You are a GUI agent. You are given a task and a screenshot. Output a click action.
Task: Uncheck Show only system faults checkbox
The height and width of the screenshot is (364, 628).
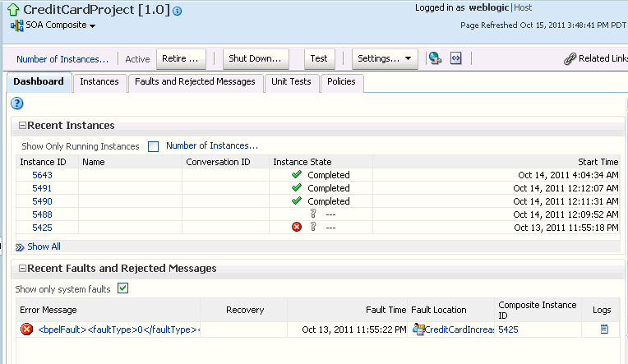pyautogui.click(x=123, y=288)
